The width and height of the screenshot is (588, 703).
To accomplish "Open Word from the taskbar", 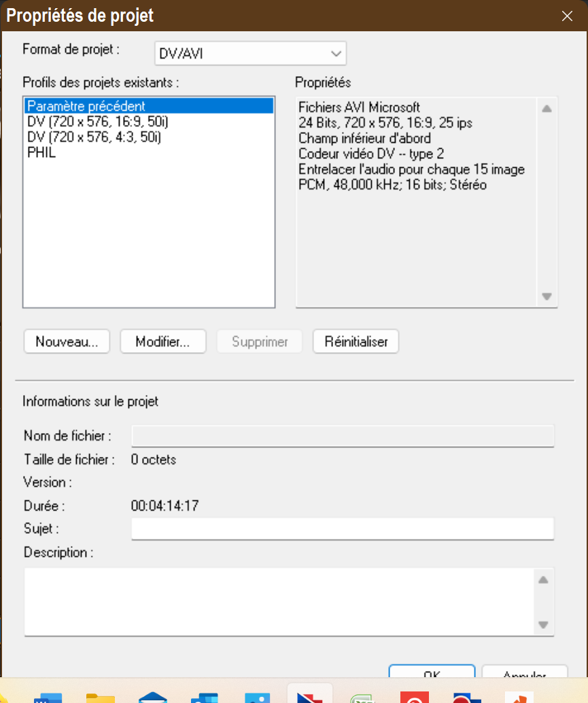I will (48, 698).
